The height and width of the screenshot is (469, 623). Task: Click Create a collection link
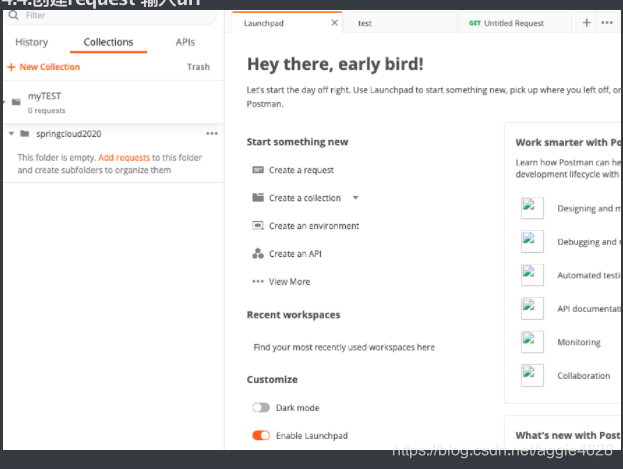click(305, 198)
